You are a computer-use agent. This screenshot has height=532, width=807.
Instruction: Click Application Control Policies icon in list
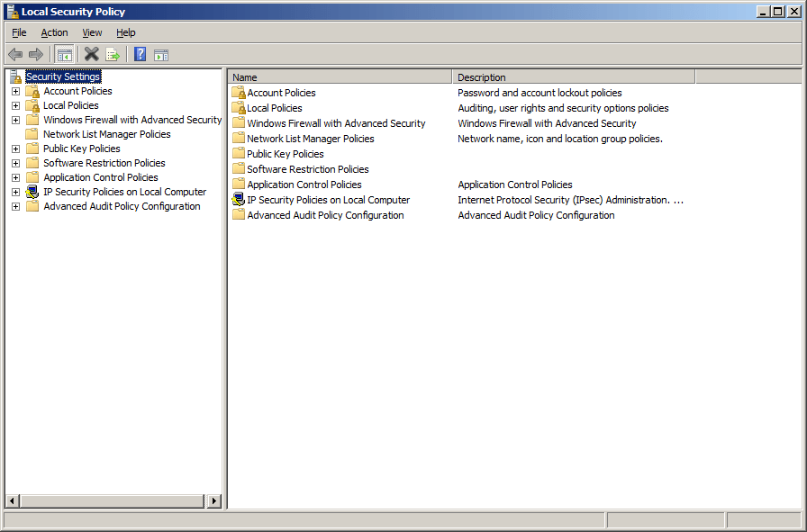(x=239, y=185)
